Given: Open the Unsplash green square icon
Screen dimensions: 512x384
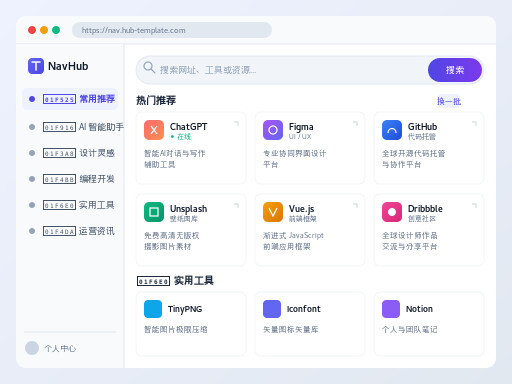Looking at the screenshot, I should coord(154,212).
